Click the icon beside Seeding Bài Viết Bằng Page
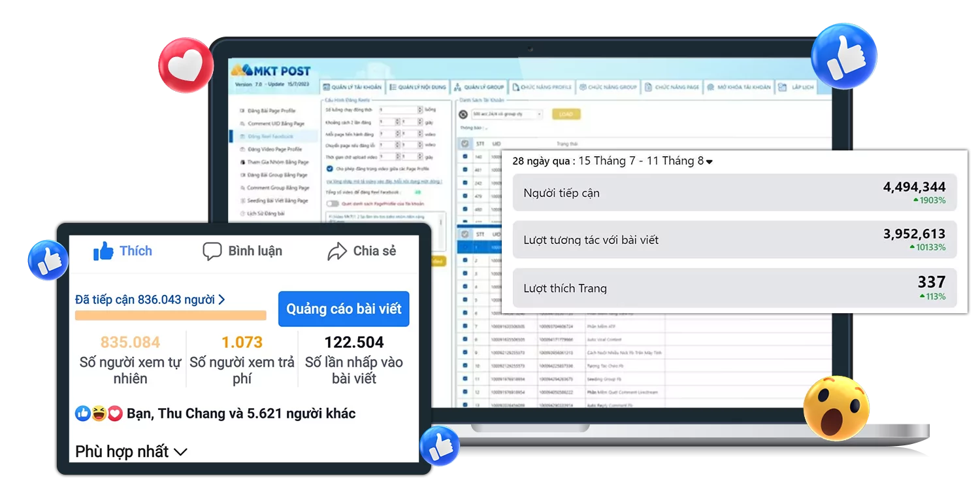The height and width of the screenshot is (478, 980). click(x=242, y=201)
